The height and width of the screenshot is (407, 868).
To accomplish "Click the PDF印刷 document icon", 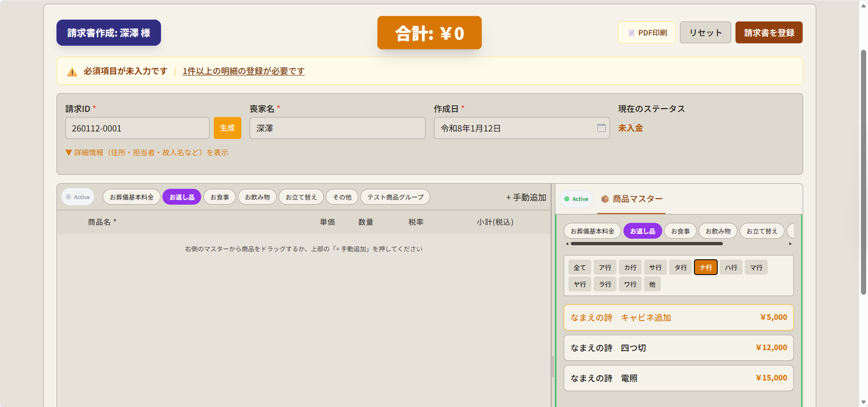I will point(631,33).
